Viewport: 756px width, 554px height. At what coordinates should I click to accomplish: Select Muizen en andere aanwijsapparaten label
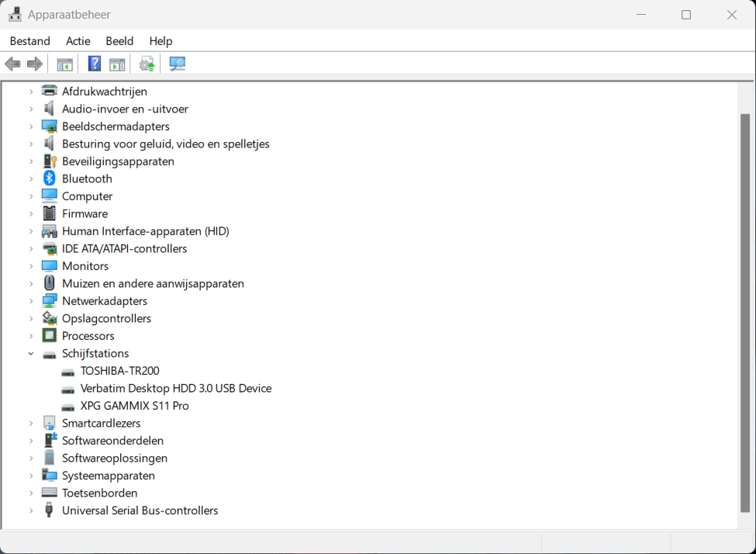point(153,283)
